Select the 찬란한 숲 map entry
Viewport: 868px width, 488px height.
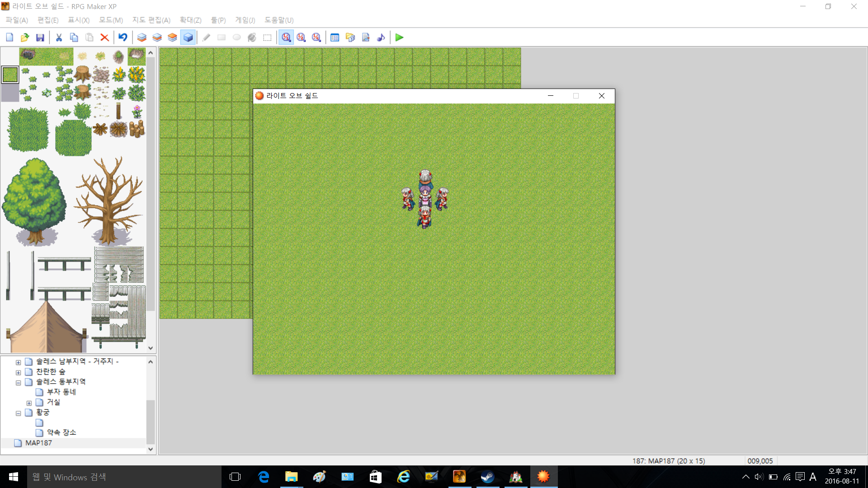(51, 371)
